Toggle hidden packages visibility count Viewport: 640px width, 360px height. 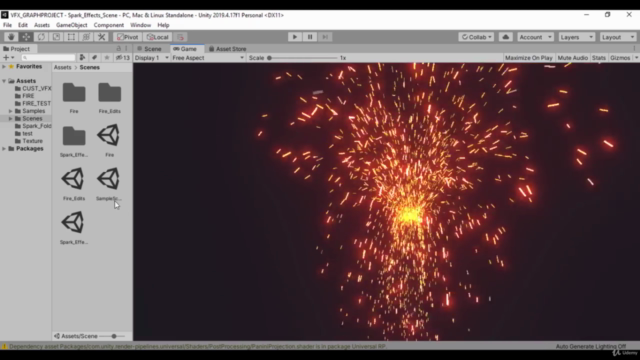pyautogui.click(x=122, y=58)
